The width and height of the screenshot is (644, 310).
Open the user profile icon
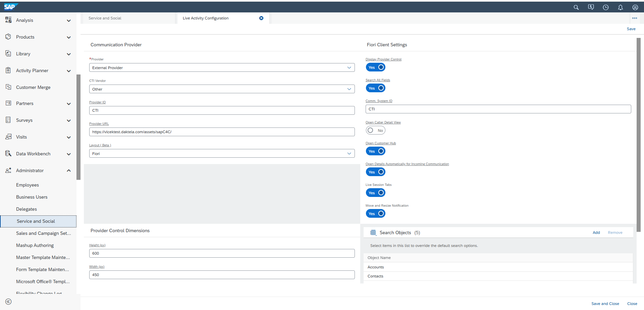point(635,7)
